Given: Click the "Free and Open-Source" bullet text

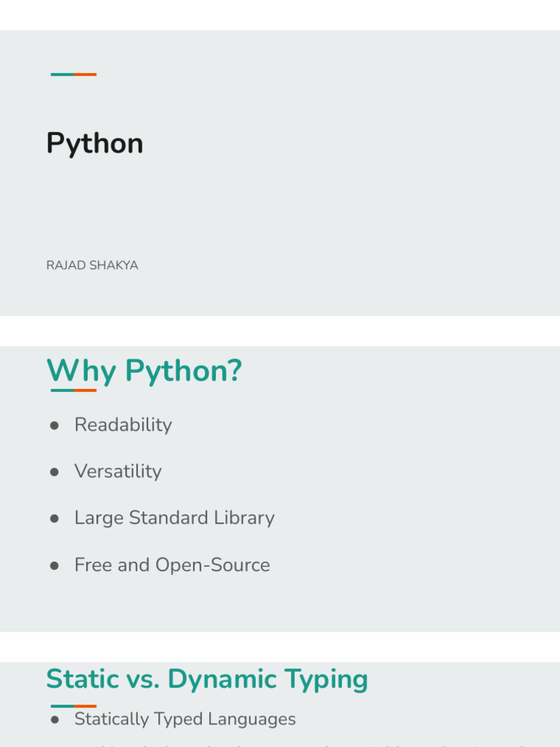Looking at the screenshot, I should 172,565.
